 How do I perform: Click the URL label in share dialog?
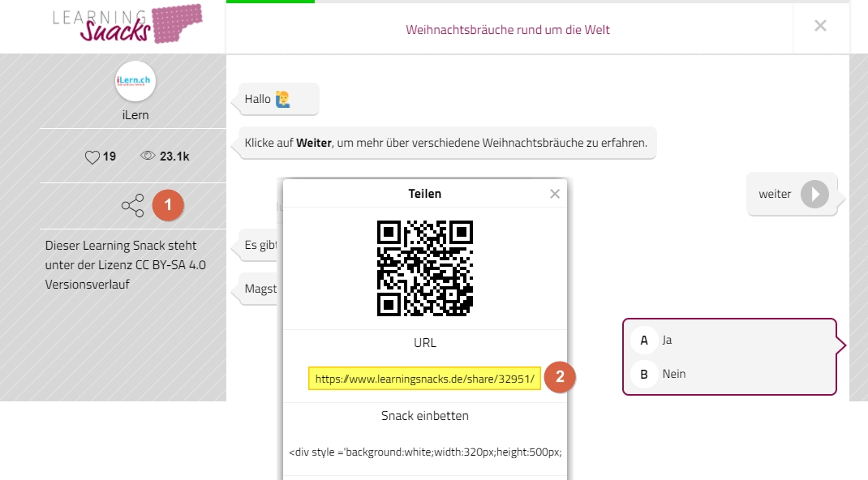pyautogui.click(x=424, y=343)
